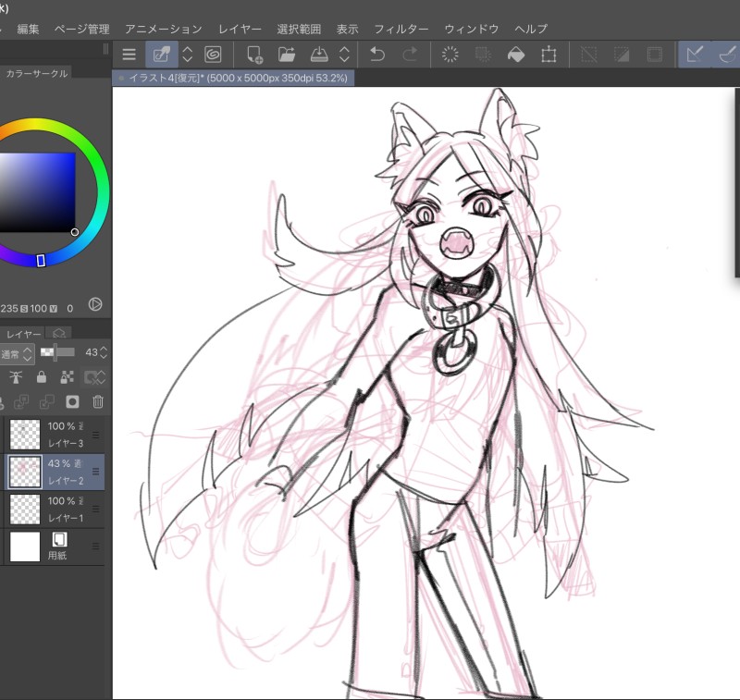The image size is (740, 700).
Task: Open the 表示 menu
Action: click(348, 30)
